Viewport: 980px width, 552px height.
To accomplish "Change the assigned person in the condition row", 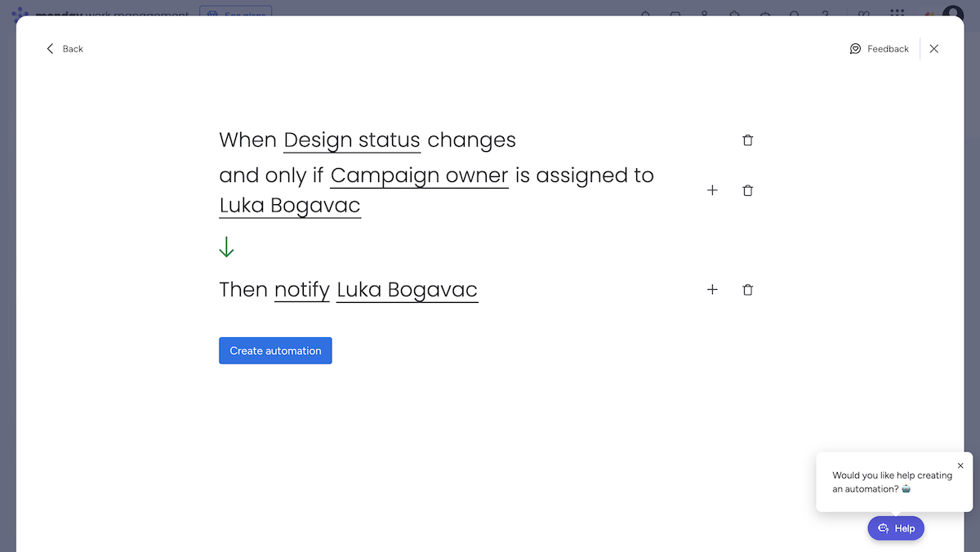I will [290, 206].
